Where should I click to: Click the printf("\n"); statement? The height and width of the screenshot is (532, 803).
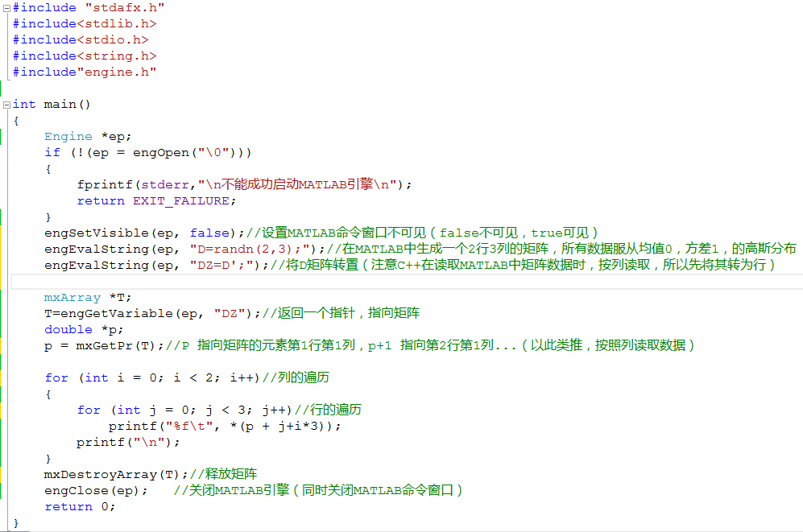[x=128, y=443]
